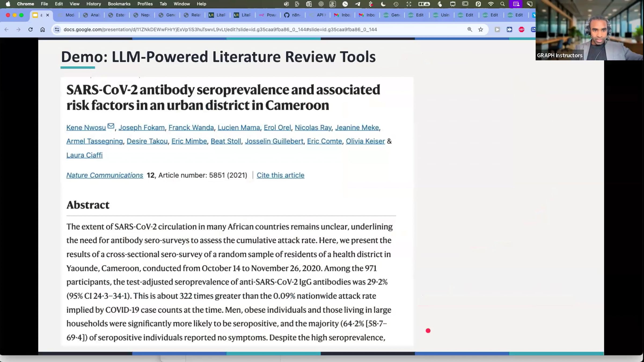Viewport: 644px width, 362px height.
Task: Go back with the browser back arrow
Action: click(6, 29)
